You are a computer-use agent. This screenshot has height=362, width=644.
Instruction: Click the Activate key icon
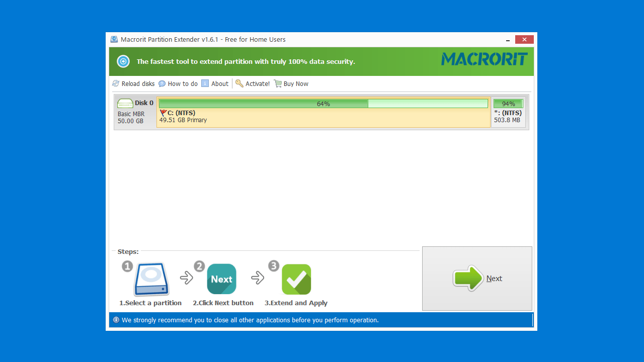pyautogui.click(x=239, y=83)
